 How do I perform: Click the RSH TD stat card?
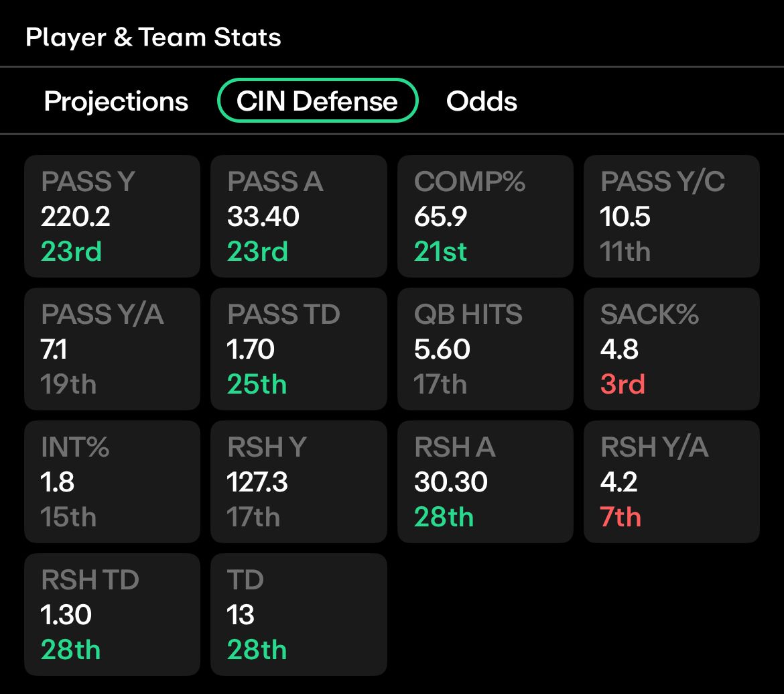tap(112, 614)
